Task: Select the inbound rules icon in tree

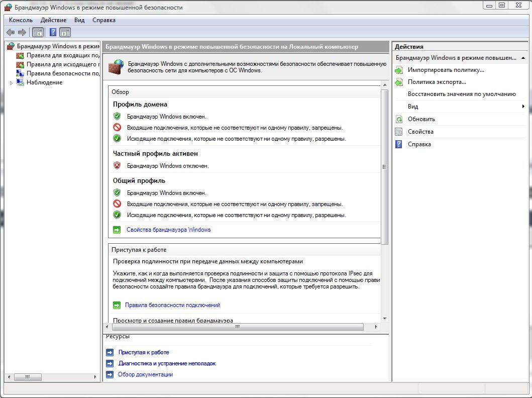Action: pos(20,55)
